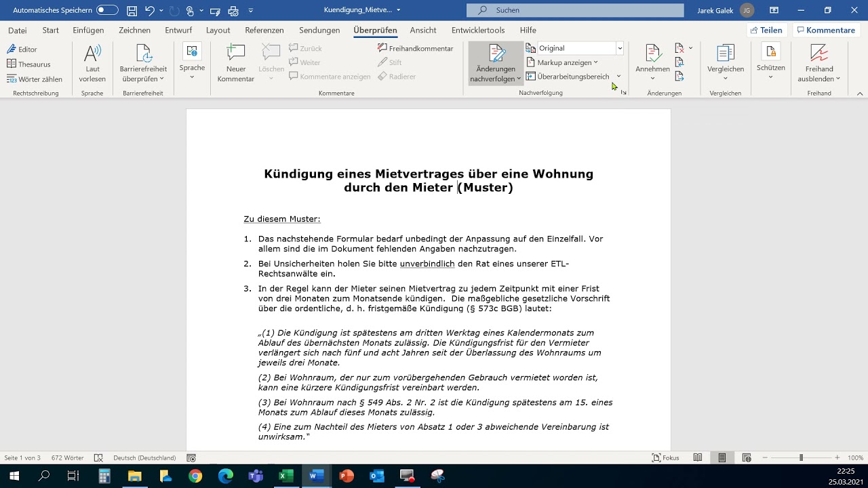Click the zoom out minus button
The height and width of the screenshot is (488, 868).
click(x=765, y=458)
